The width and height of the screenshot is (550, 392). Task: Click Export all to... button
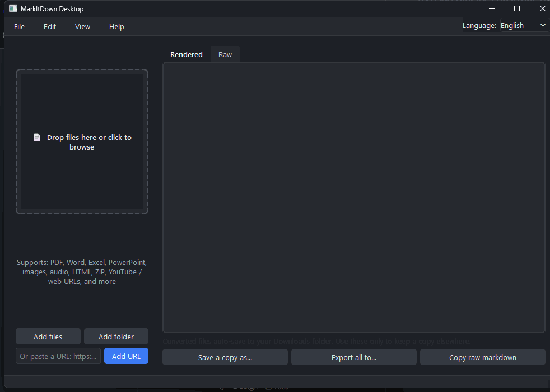pyautogui.click(x=354, y=357)
